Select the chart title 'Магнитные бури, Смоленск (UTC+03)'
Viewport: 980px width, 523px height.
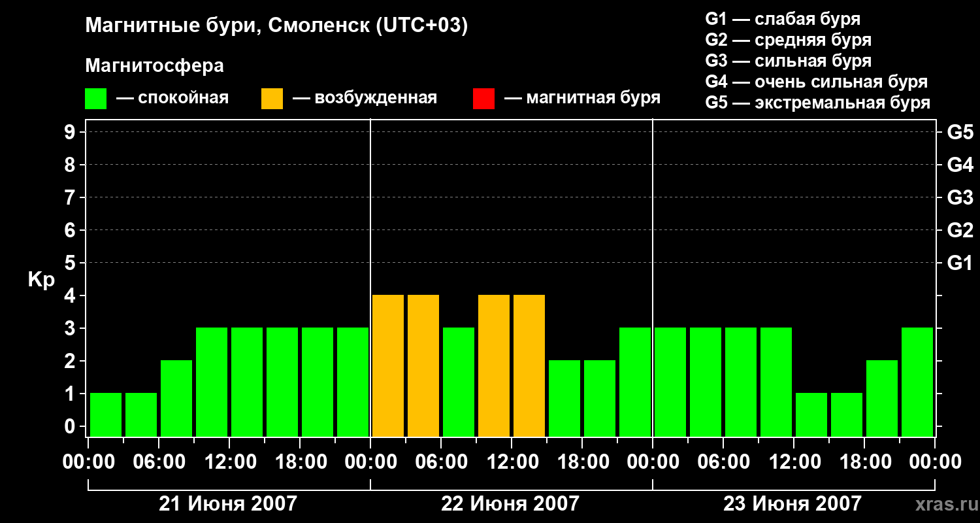click(x=277, y=26)
